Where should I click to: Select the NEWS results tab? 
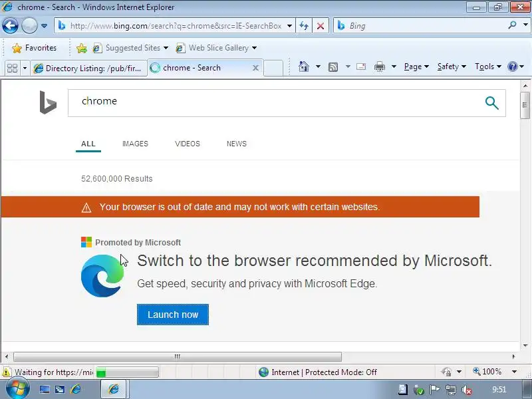pos(237,144)
